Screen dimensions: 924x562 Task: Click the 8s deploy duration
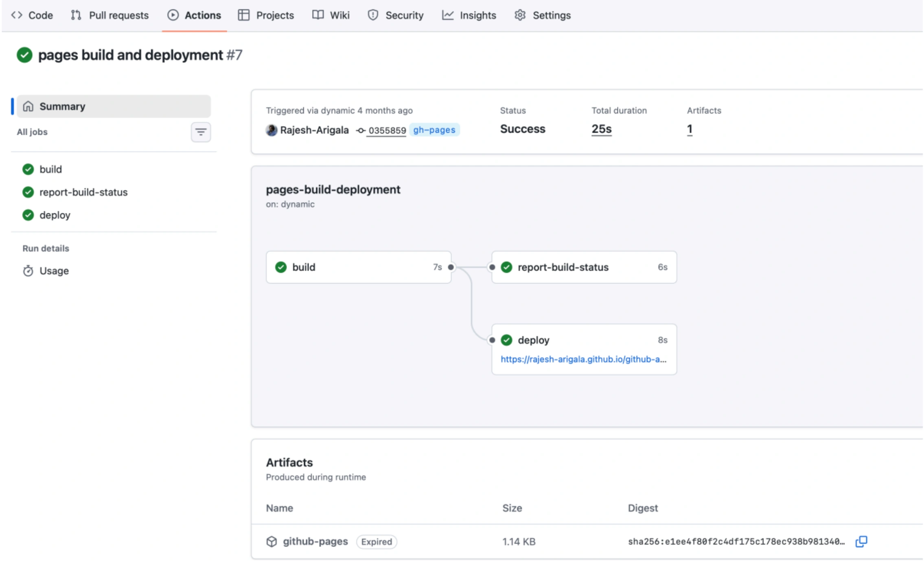(663, 340)
